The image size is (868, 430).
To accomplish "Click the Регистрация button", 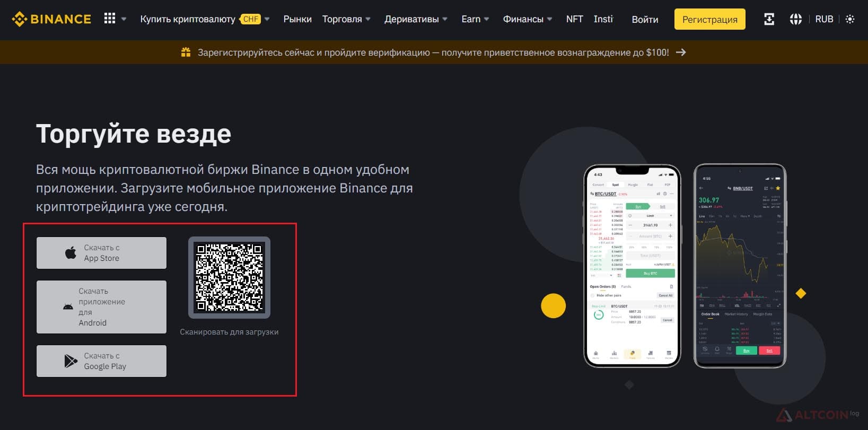I will coord(709,19).
